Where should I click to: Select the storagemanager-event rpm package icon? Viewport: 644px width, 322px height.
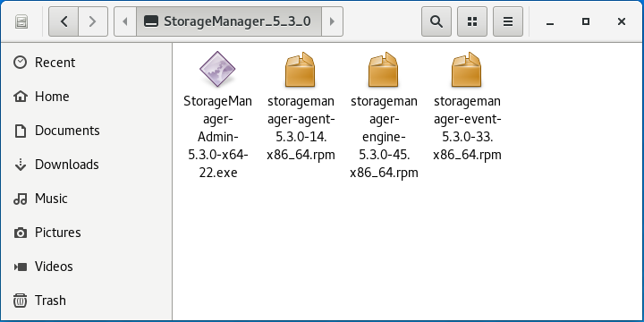pos(466,69)
